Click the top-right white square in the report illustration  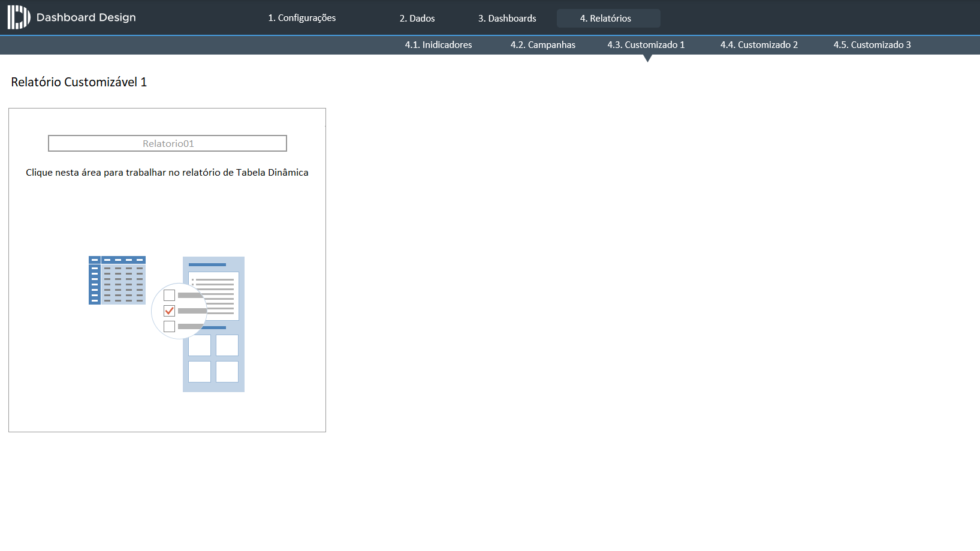pyautogui.click(x=227, y=345)
